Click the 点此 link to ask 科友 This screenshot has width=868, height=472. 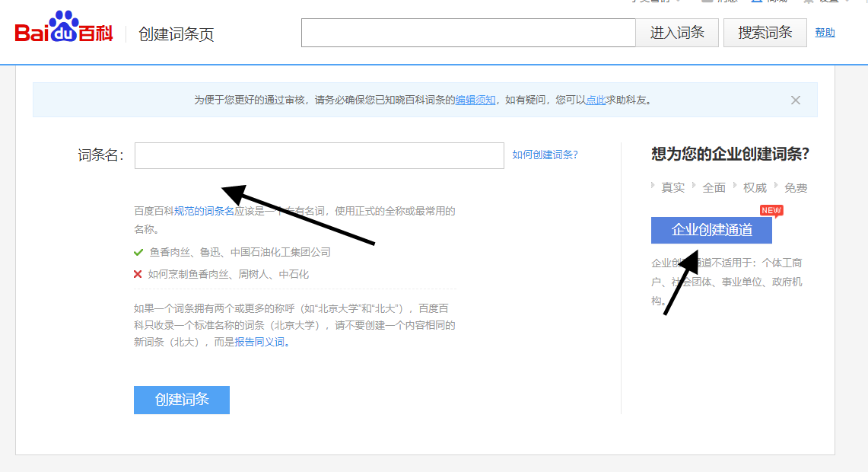(596, 100)
